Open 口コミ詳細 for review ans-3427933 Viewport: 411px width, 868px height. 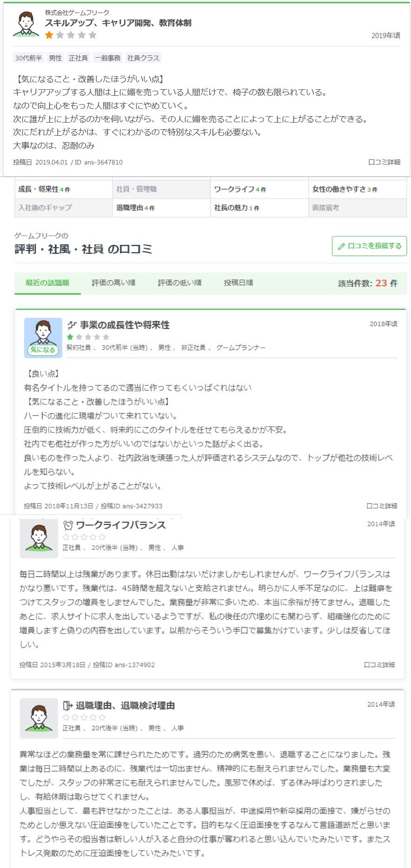(x=382, y=506)
